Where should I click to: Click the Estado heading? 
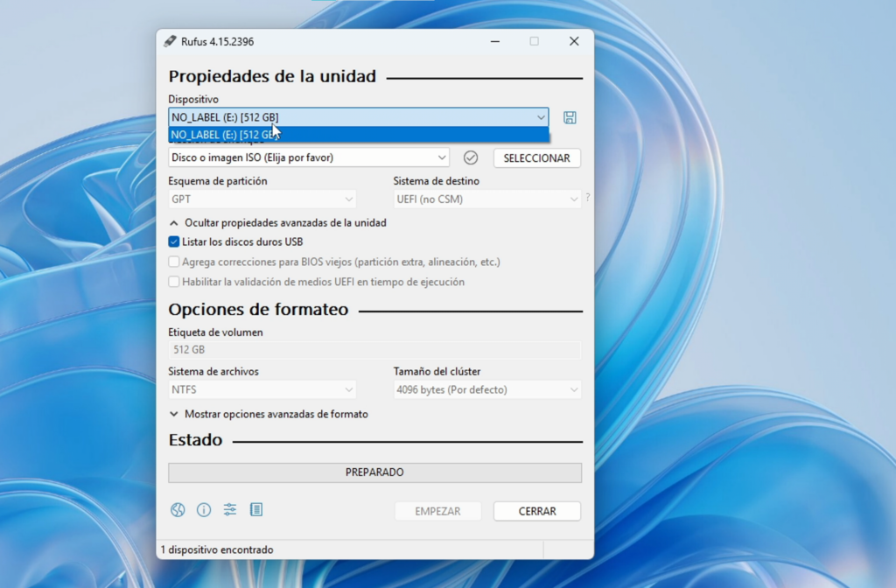pyautogui.click(x=195, y=439)
